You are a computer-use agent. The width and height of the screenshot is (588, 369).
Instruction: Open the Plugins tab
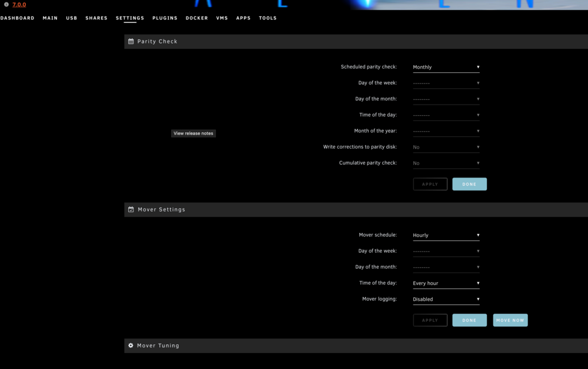(165, 18)
